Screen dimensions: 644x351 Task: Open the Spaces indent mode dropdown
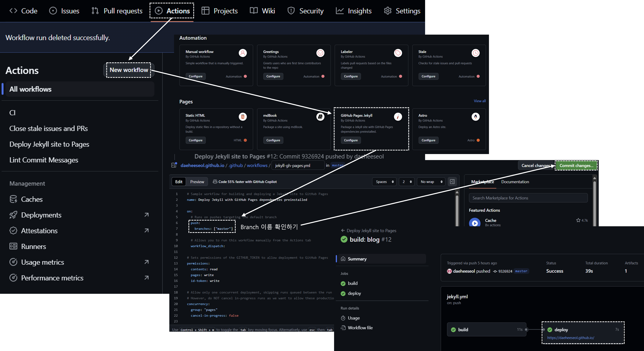click(x=384, y=182)
